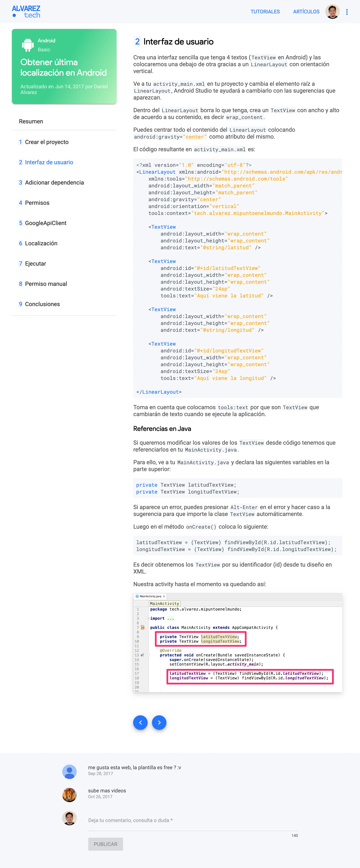
Task: Jump to step 6 Localización
Action: coord(64,243)
